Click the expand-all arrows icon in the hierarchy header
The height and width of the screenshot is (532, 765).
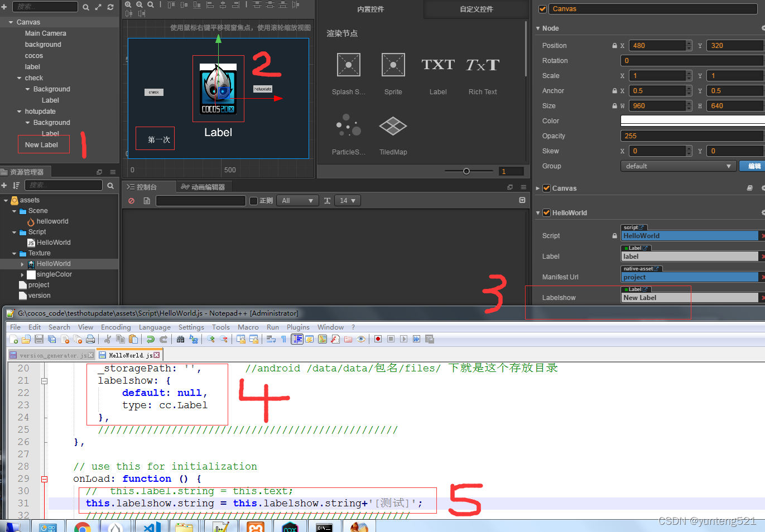[98, 7]
